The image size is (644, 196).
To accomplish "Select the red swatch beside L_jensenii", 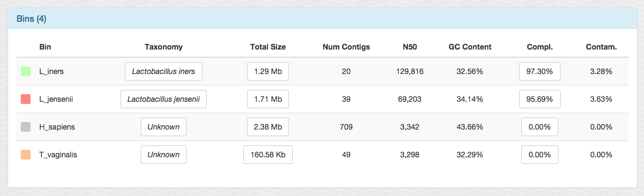I will (x=26, y=99).
